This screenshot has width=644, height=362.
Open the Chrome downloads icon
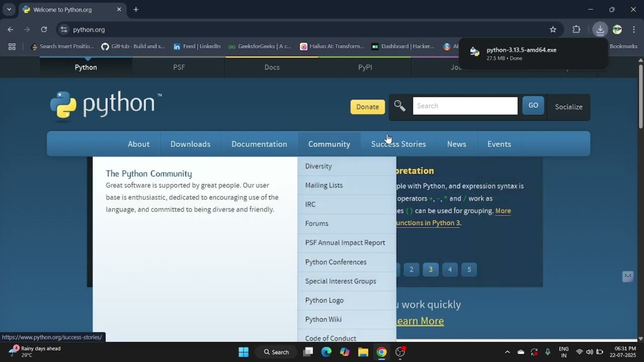pos(600,30)
